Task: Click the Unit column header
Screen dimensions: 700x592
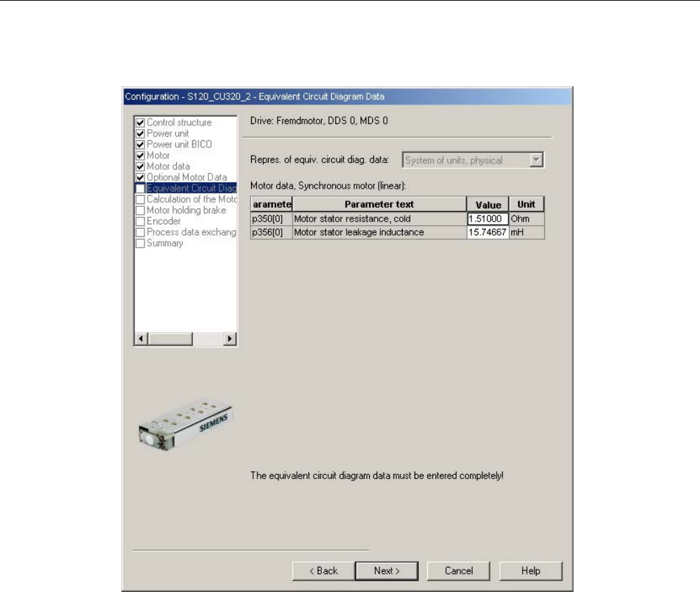Action: [x=526, y=204]
